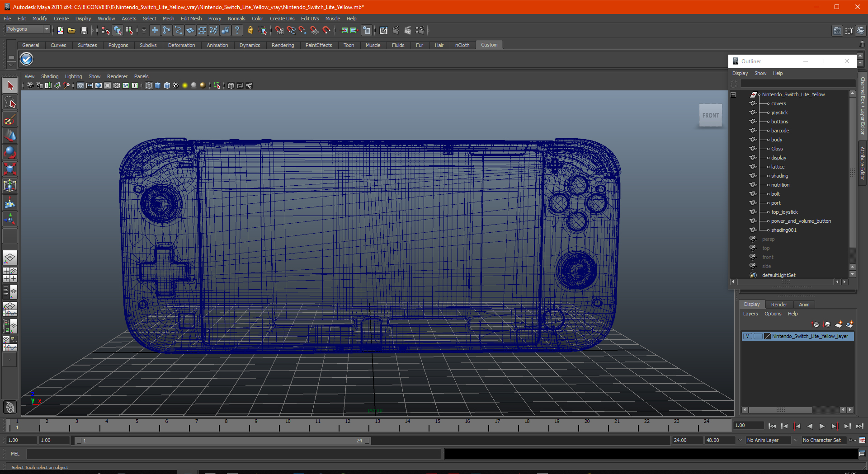Click the blue checkmark shelf button
The width and height of the screenshot is (868, 474).
(x=27, y=59)
